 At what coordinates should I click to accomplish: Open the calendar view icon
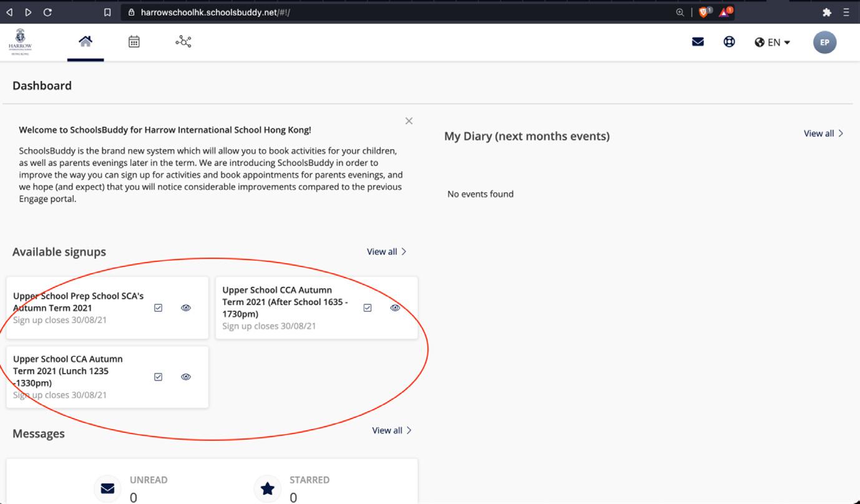(x=134, y=42)
